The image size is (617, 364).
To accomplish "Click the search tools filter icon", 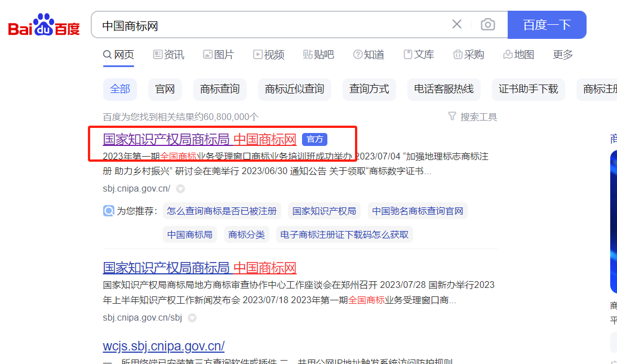I will click(x=452, y=116).
